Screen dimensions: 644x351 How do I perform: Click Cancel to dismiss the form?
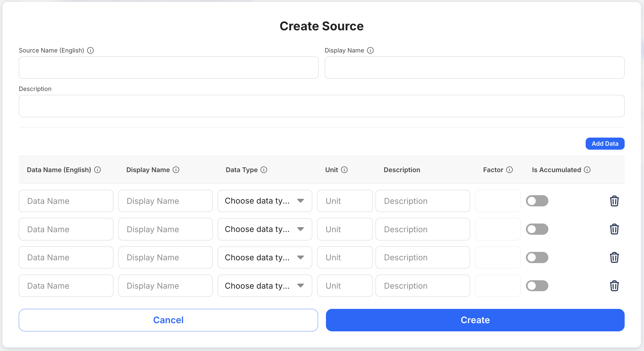coord(168,320)
